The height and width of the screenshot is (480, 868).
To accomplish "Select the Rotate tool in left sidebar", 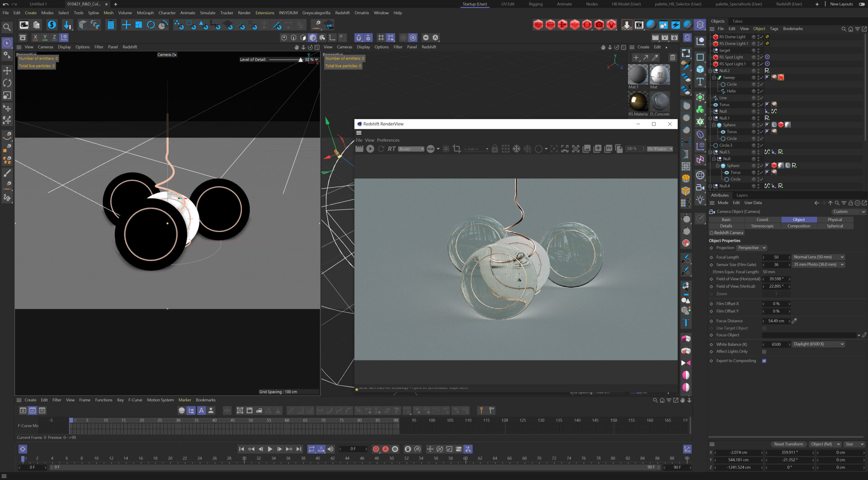I will tap(7, 83).
